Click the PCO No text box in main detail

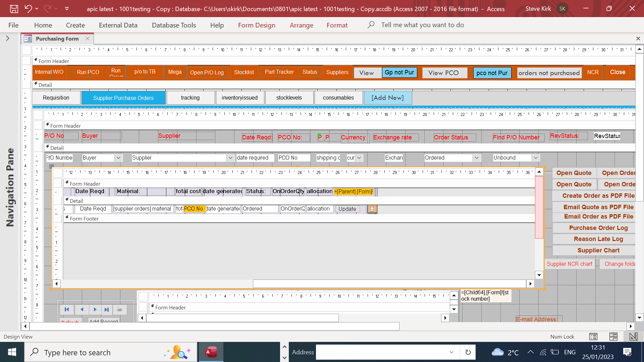point(294,158)
